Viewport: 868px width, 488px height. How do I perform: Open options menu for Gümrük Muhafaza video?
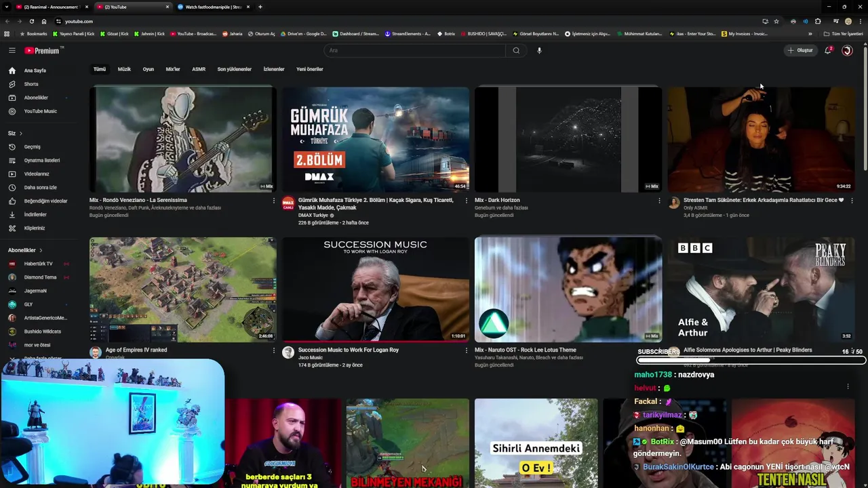[x=466, y=201]
